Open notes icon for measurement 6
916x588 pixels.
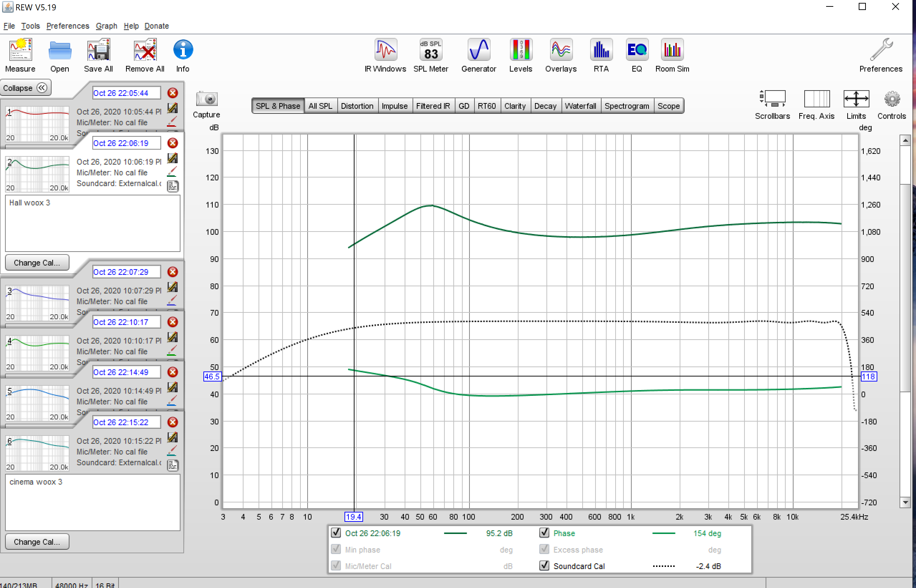173,465
